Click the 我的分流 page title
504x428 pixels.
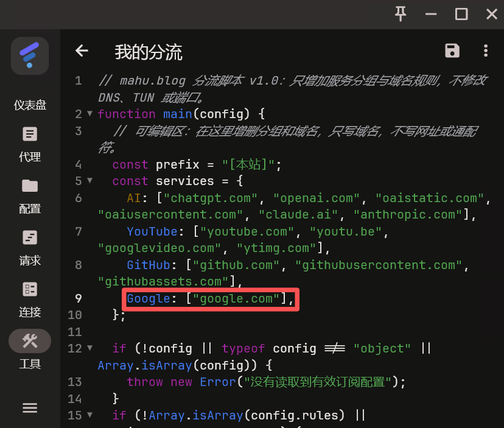coord(149,52)
